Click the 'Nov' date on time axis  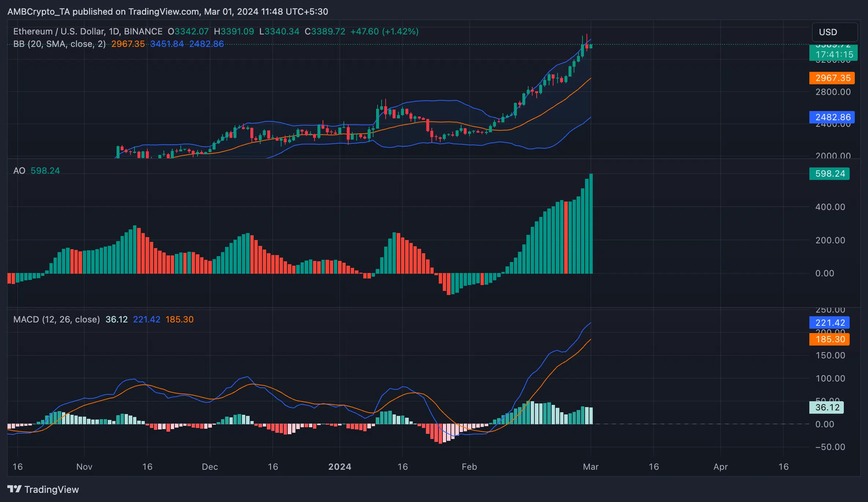click(84, 467)
